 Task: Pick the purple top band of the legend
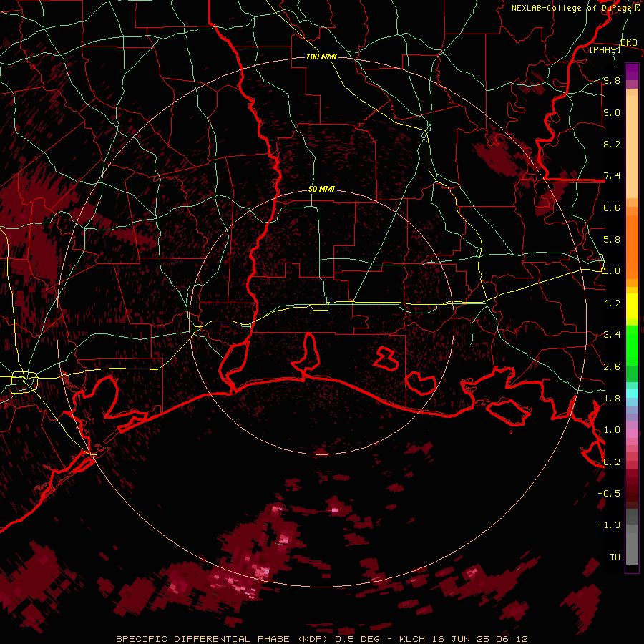click(632, 72)
